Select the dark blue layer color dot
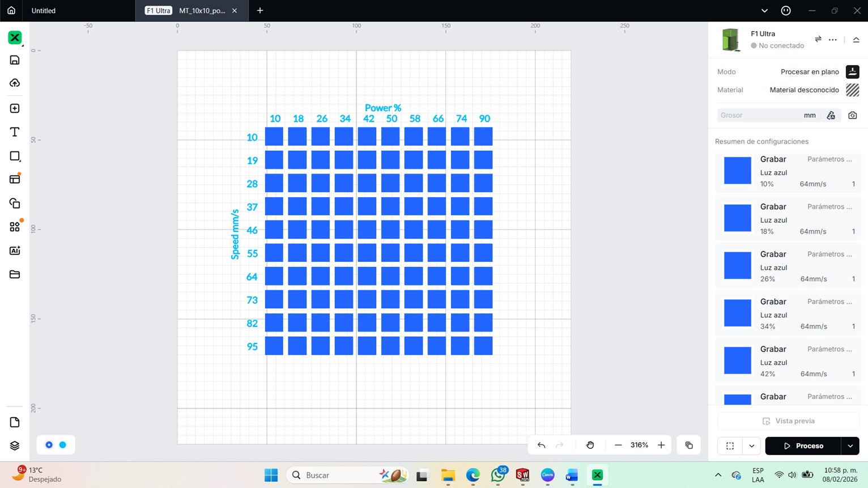868x488 pixels. [49, 445]
